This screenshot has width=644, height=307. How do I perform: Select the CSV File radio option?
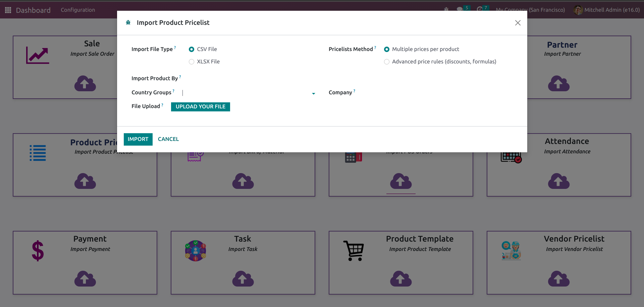coord(192,49)
